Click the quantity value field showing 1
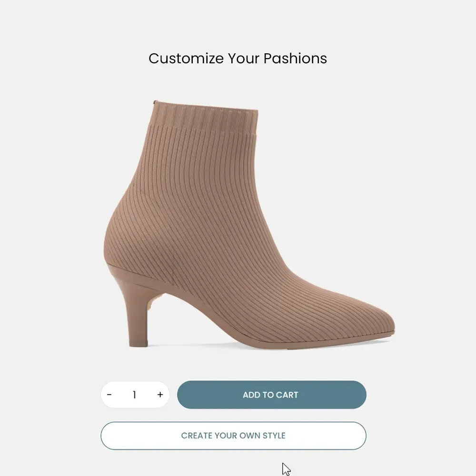 (135, 395)
